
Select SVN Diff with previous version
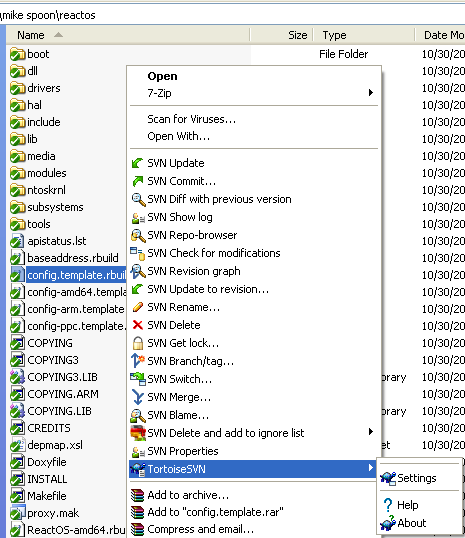pyautogui.click(x=219, y=199)
